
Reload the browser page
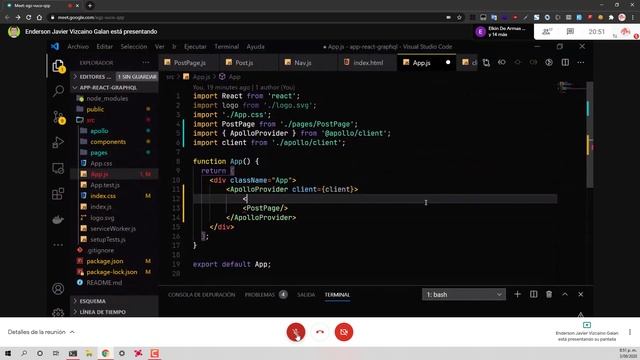(29, 18)
